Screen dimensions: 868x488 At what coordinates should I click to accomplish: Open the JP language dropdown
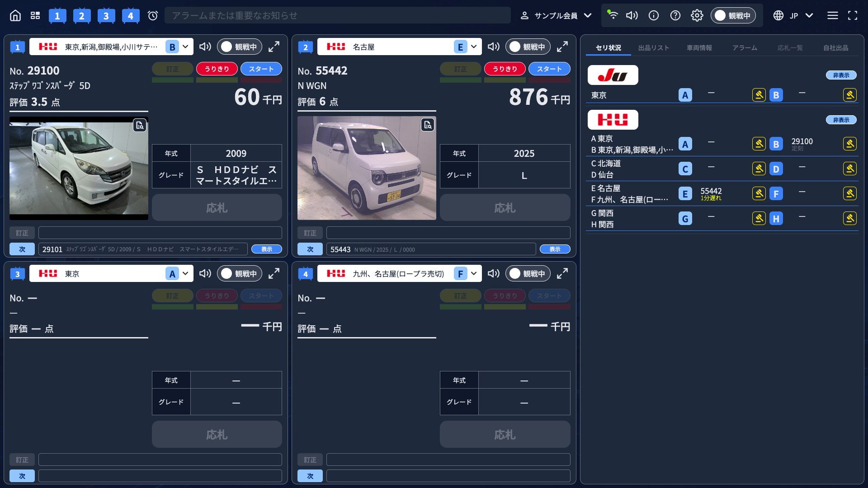coord(793,15)
